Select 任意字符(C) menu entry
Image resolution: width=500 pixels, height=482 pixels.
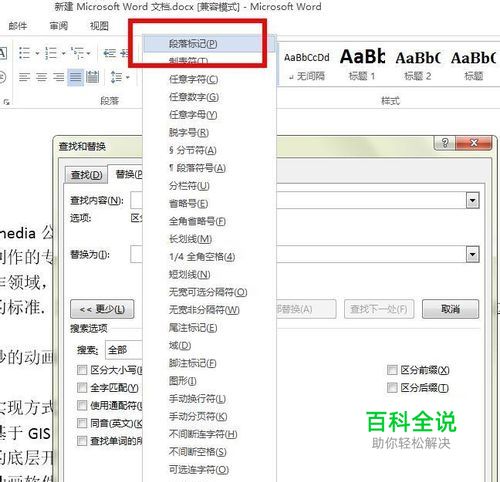pos(209,79)
